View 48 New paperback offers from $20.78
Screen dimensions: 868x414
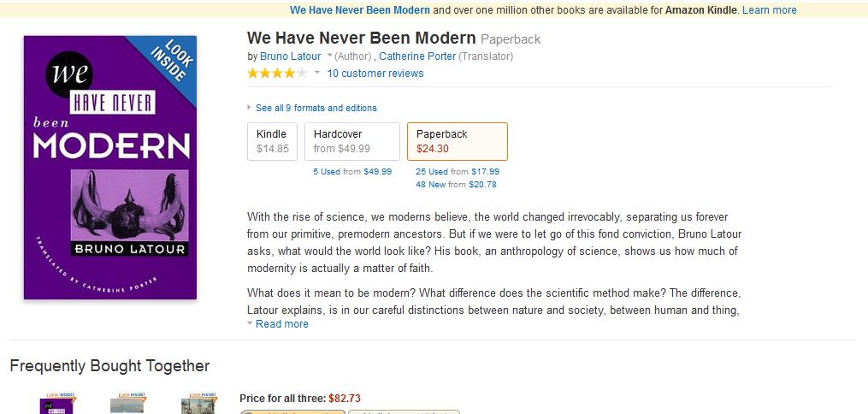pos(456,184)
